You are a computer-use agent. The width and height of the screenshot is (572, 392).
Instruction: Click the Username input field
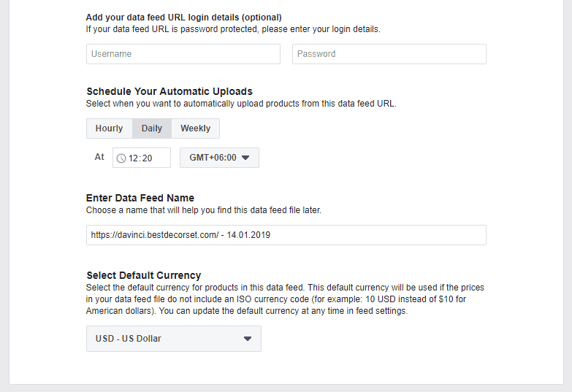(x=183, y=54)
